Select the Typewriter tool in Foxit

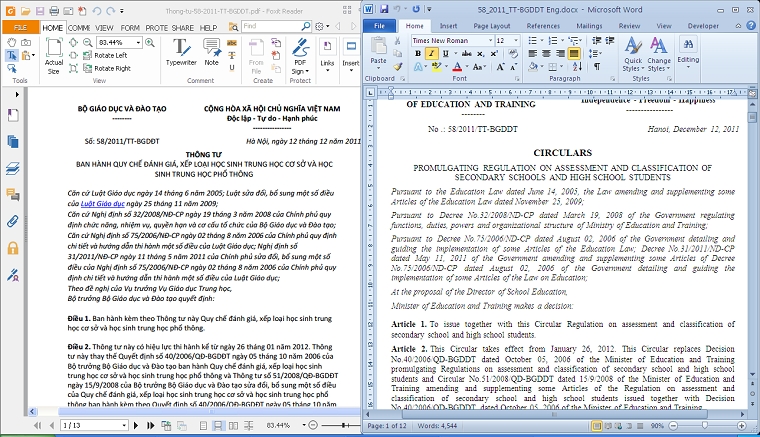click(x=181, y=52)
